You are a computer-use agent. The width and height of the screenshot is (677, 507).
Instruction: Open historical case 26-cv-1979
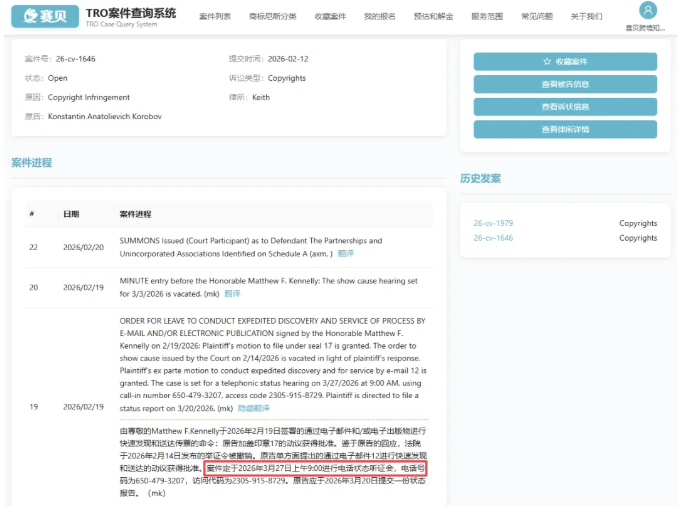pyautogui.click(x=493, y=224)
